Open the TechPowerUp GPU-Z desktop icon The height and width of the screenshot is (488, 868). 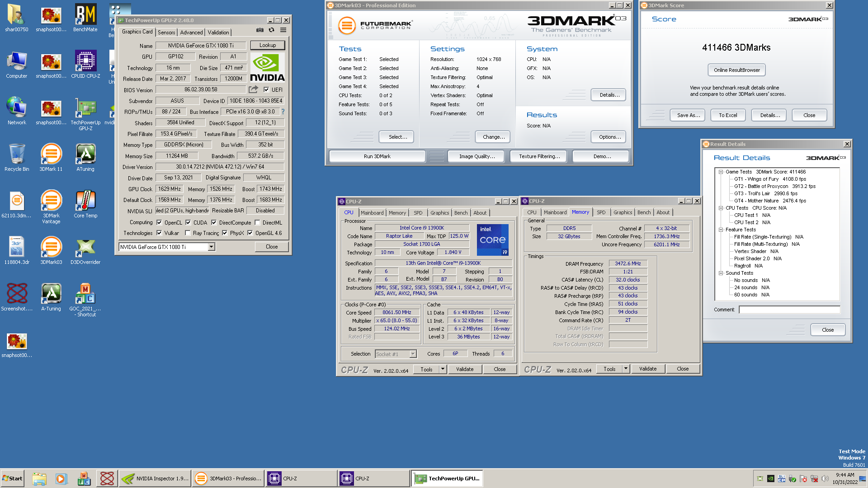(x=85, y=114)
